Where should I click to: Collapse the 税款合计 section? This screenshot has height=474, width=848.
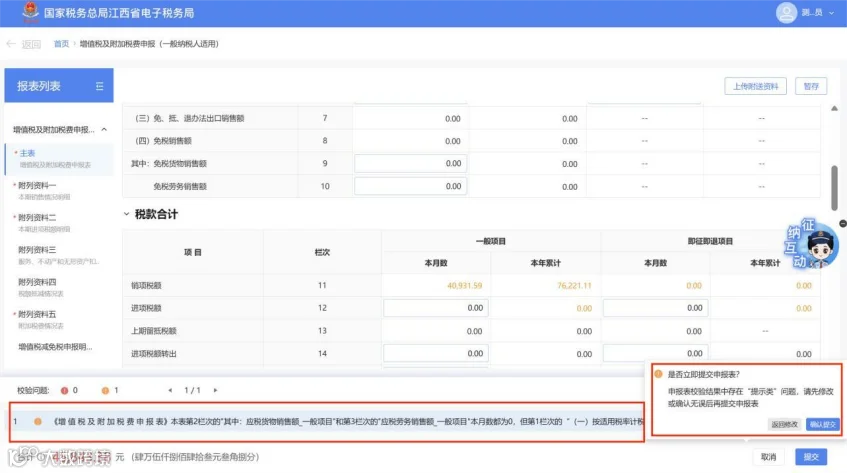[x=126, y=214]
